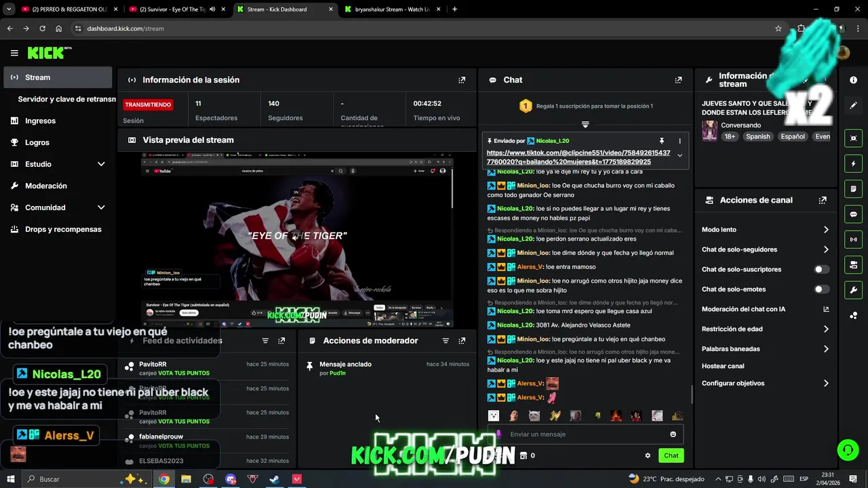Pop out the Información de la sesión panel

click(x=462, y=80)
